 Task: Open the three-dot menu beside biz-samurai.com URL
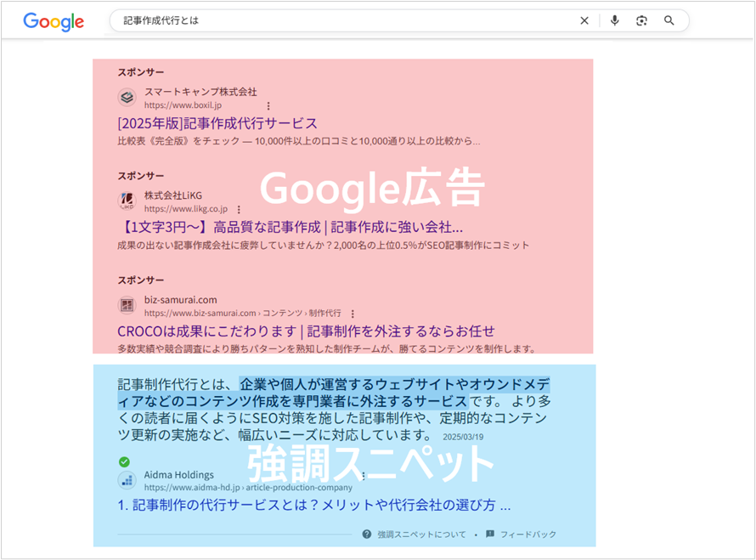(x=353, y=314)
